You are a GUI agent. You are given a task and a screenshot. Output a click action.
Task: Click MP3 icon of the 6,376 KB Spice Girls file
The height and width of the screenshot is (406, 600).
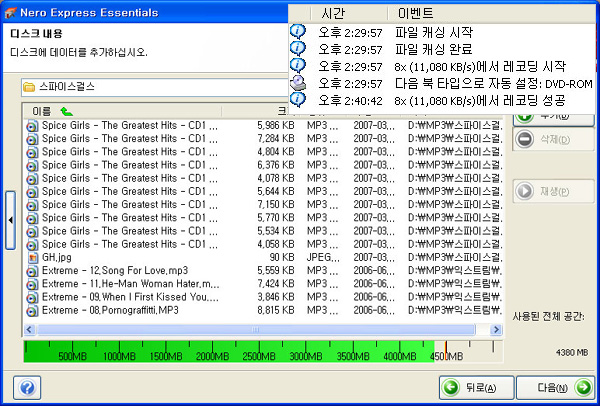pos(33,166)
